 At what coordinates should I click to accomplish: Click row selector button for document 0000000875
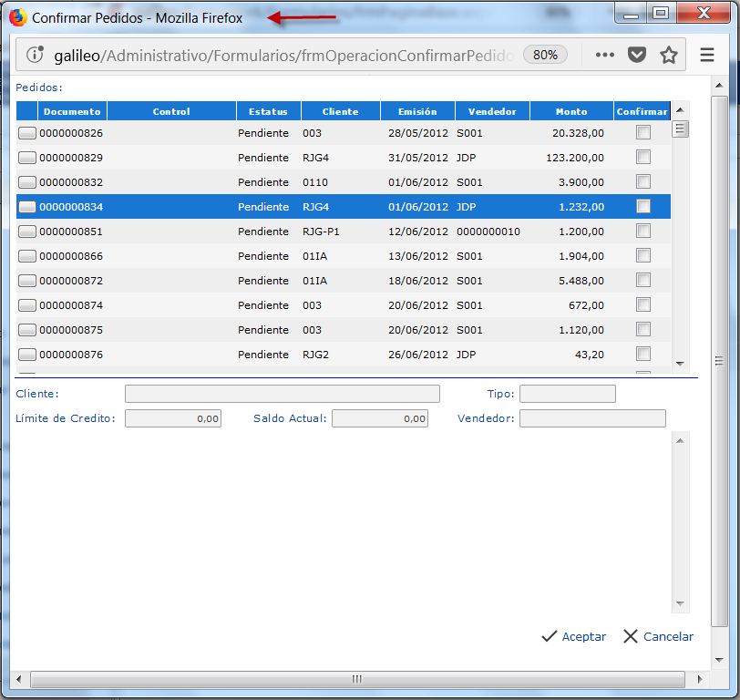click(27, 330)
